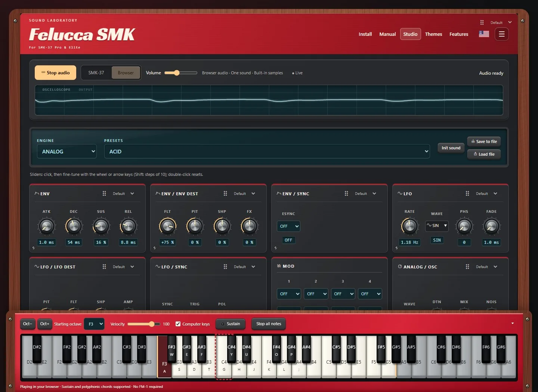Click the ENV panel grip dots icon
Viewport: 538px width, 392px height.
click(x=104, y=193)
